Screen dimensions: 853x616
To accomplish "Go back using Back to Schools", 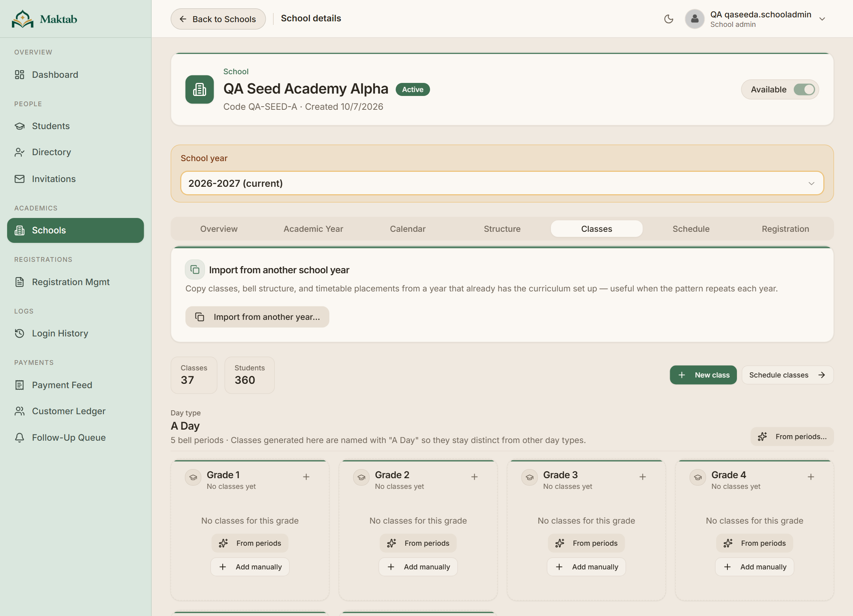I will tap(218, 19).
